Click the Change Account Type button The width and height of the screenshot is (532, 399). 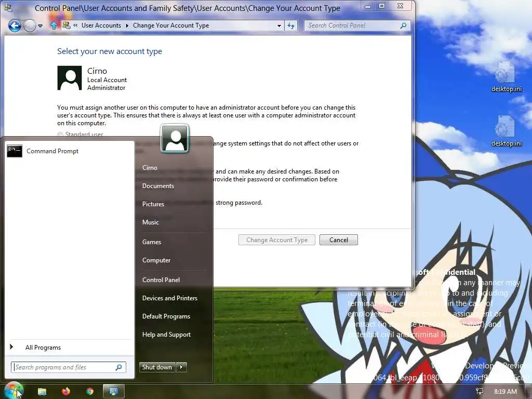tap(276, 240)
